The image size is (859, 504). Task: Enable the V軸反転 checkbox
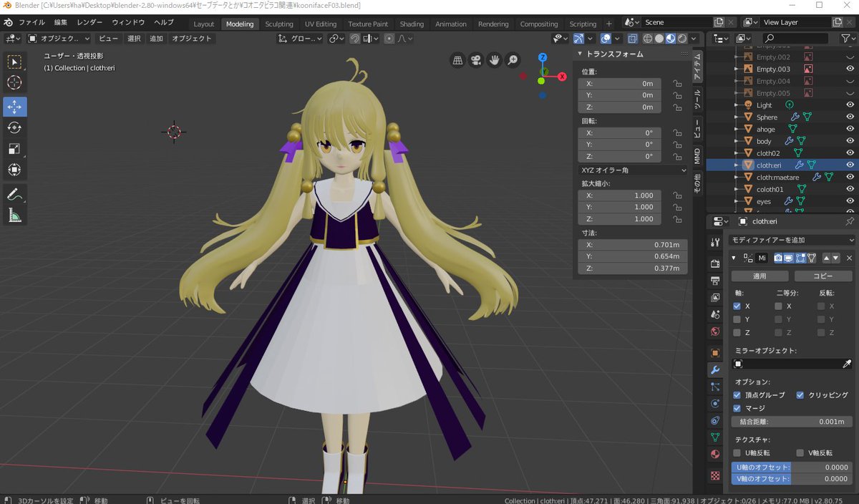click(x=800, y=453)
